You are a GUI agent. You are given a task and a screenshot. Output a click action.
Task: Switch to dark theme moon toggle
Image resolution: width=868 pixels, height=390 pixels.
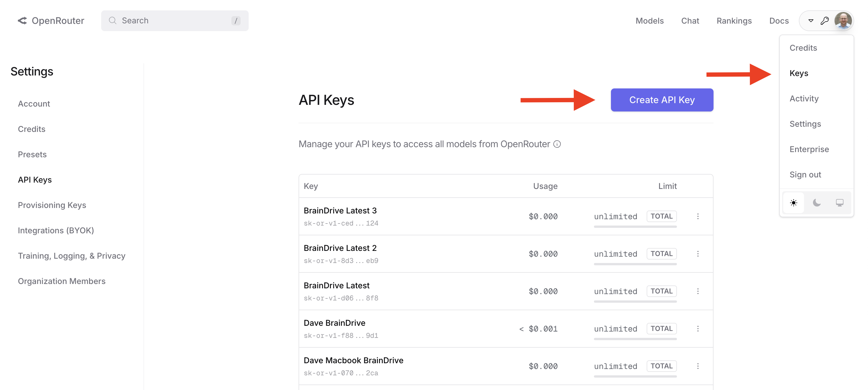pyautogui.click(x=816, y=203)
